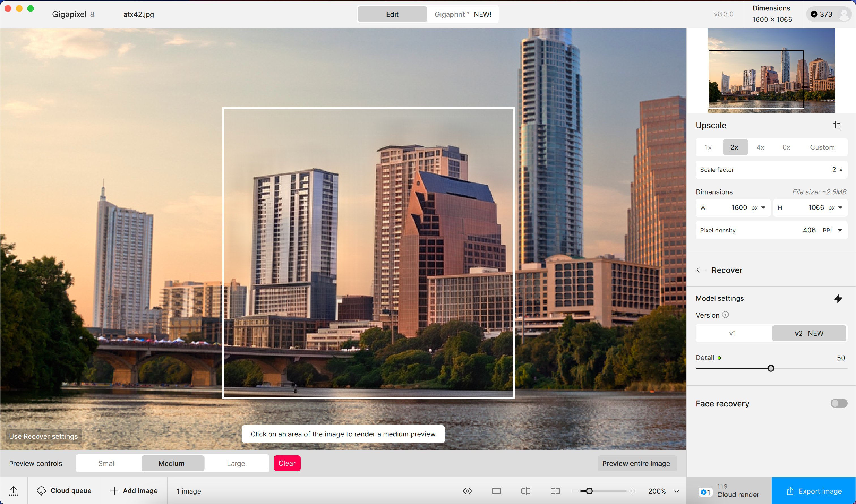Click the Export image button

(x=814, y=491)
